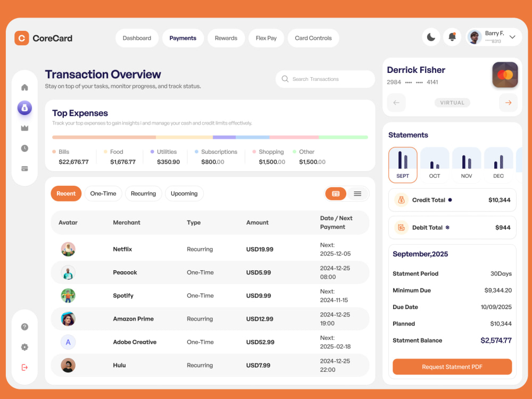
Task: Expand the Barry F. account dropdown
Action: coord(512,37)
